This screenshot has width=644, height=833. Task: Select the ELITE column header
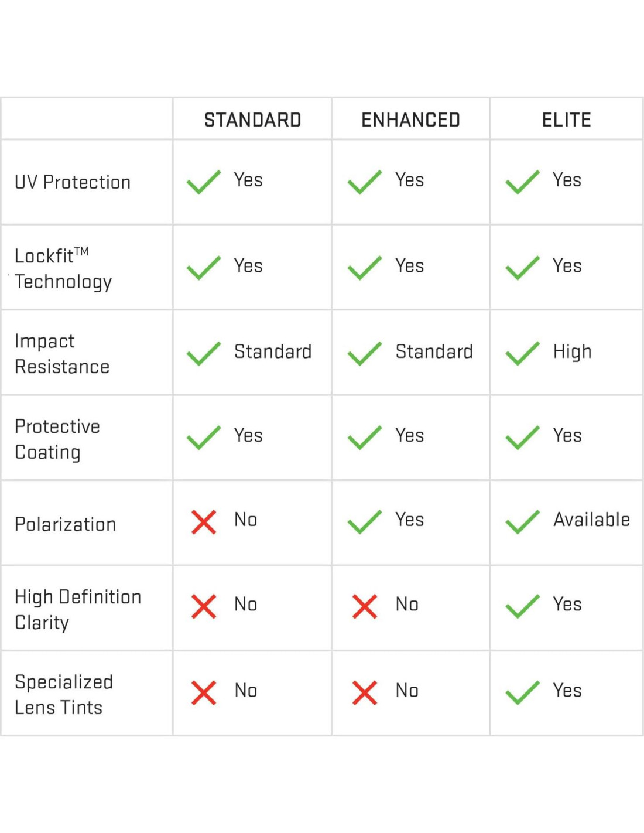[566, 120]
